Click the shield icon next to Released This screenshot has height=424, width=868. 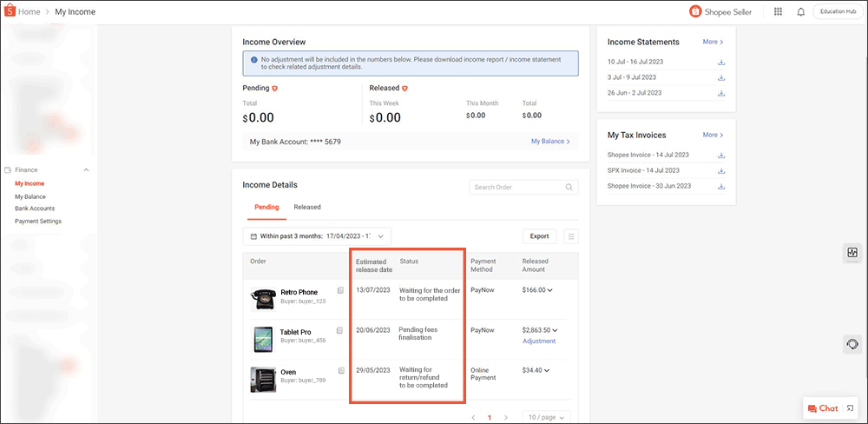[x=404, y=88]
